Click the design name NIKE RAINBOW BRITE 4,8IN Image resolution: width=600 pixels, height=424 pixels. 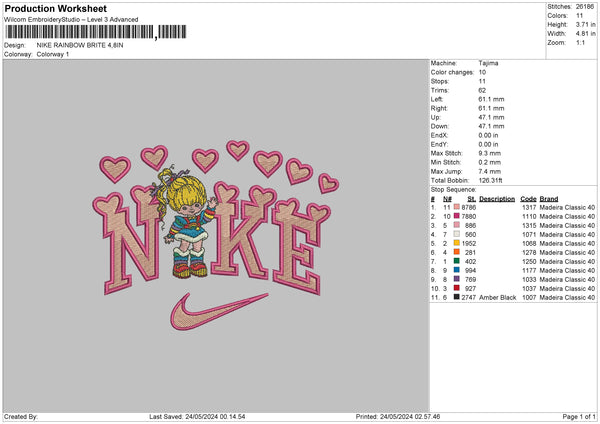click(x=80, y=45)
